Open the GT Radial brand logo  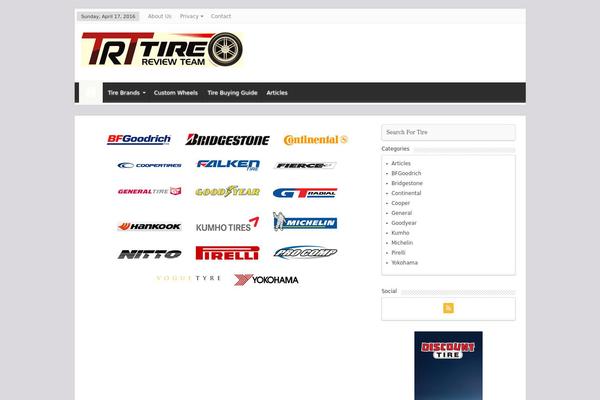click(x=305, y=193)
